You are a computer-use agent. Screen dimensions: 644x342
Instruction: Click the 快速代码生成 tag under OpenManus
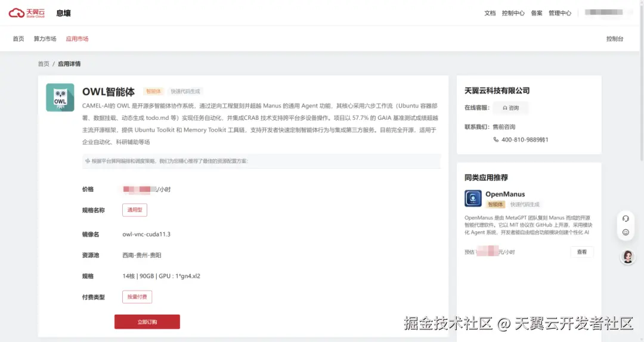525,204
